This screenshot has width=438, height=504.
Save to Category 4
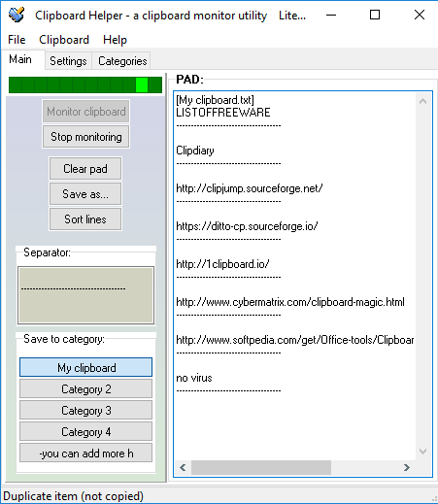[x=85, y=432]
